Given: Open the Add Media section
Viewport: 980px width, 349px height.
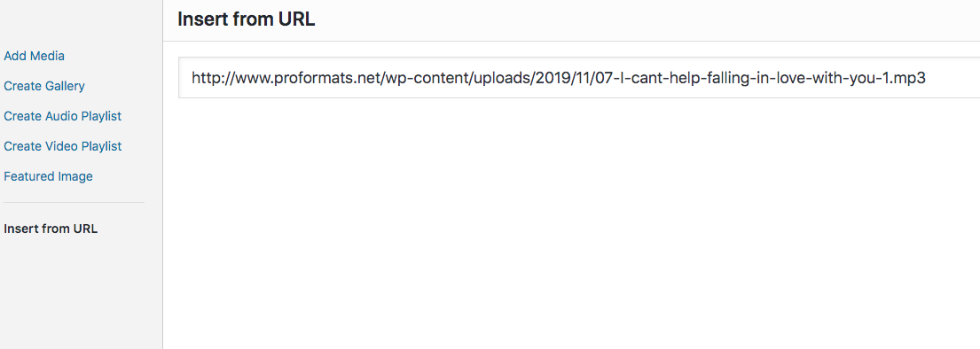Looking at the screenshot, I should coord(35,56).
